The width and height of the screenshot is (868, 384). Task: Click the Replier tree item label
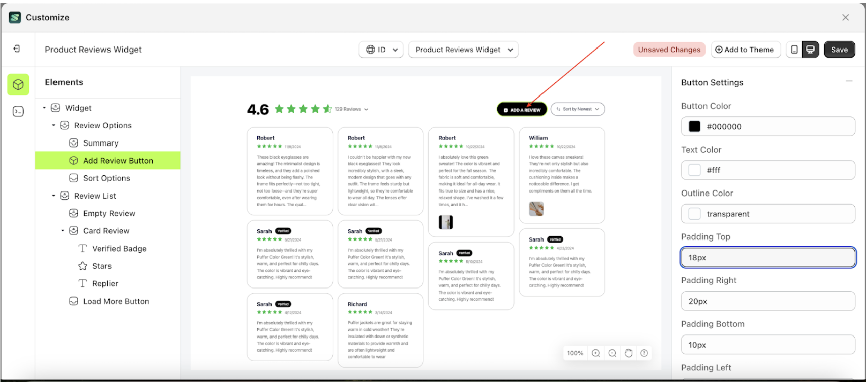(x=105, y=283)
